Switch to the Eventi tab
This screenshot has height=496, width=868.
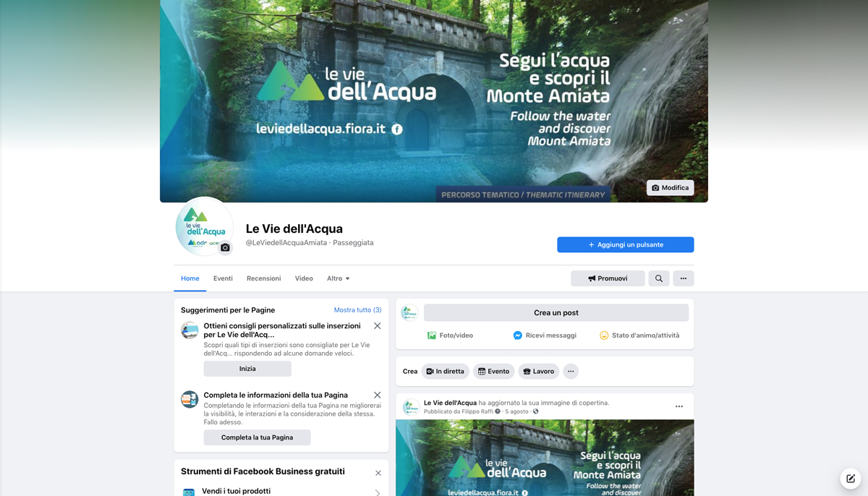[223, 278]
